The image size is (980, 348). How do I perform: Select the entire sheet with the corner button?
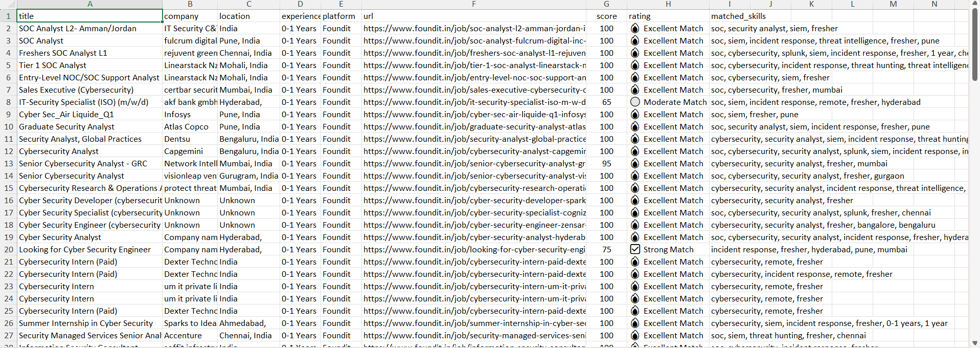(8, 4)
